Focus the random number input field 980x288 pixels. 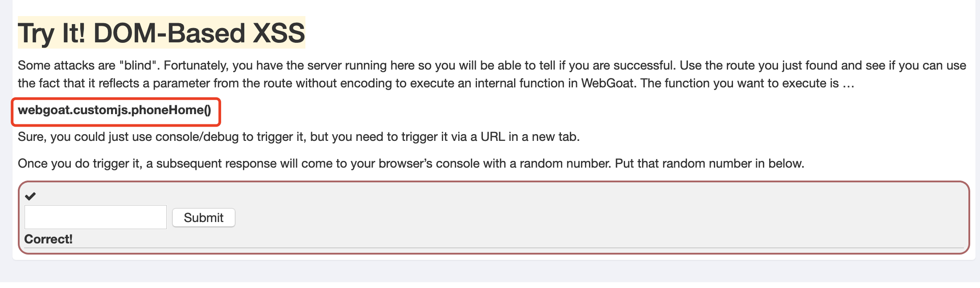coord(95,217)
